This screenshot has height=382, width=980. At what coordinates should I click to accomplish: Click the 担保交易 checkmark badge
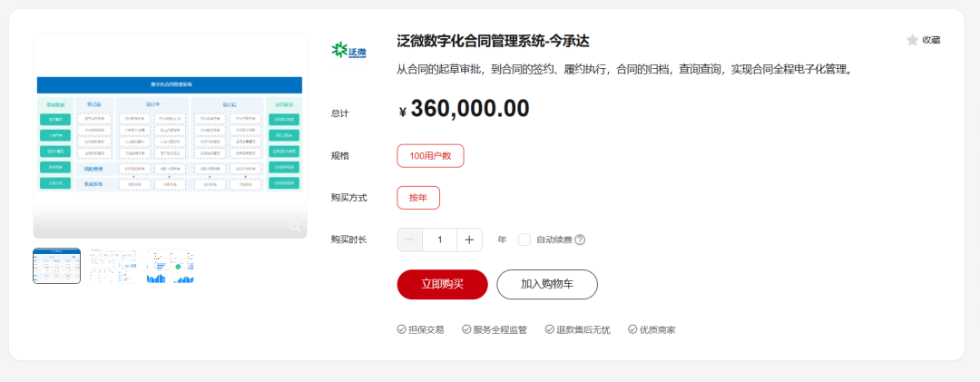(x=420, y=329)
